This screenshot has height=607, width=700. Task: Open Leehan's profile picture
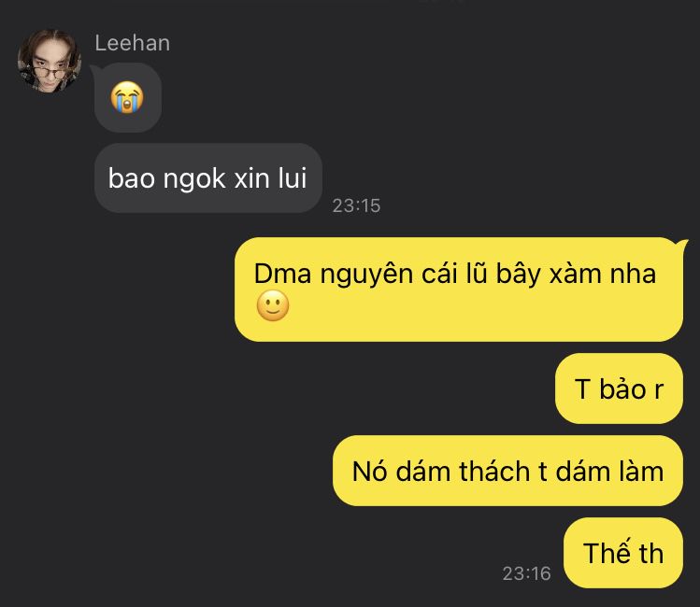point(50,61)
